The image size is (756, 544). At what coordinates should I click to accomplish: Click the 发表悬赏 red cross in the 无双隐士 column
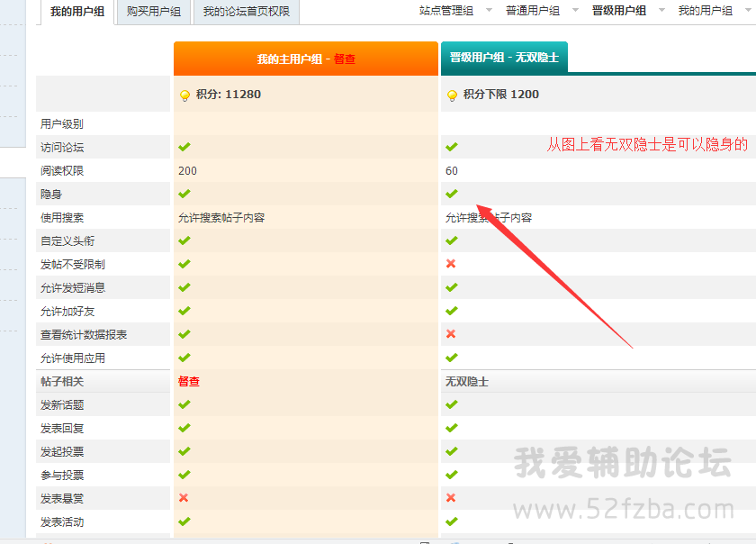tap(451, 498)
